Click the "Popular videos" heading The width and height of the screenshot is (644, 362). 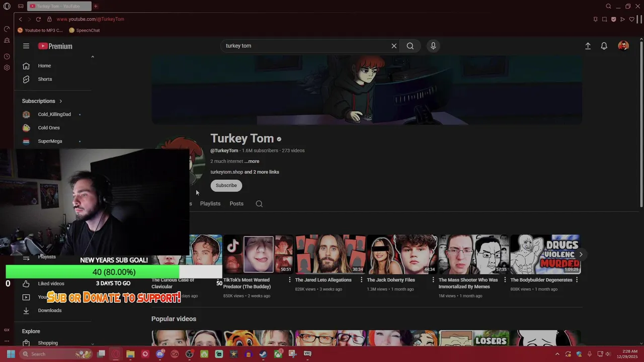(174, 319)
